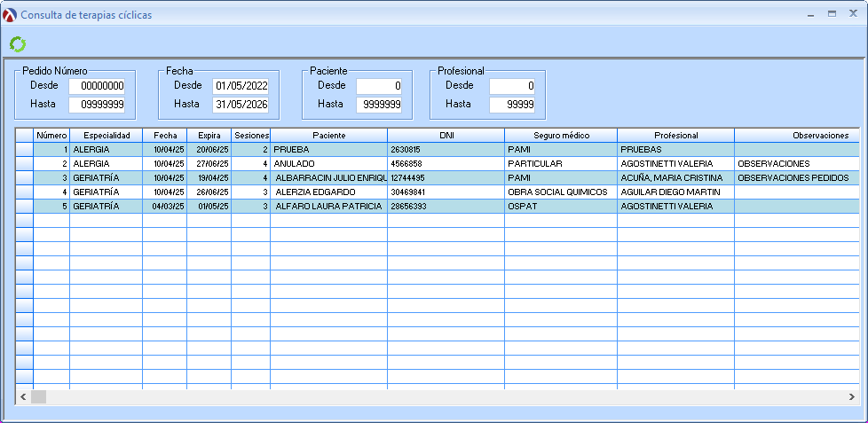Click expiry date 26/06/25 cell

coord(209,192)
